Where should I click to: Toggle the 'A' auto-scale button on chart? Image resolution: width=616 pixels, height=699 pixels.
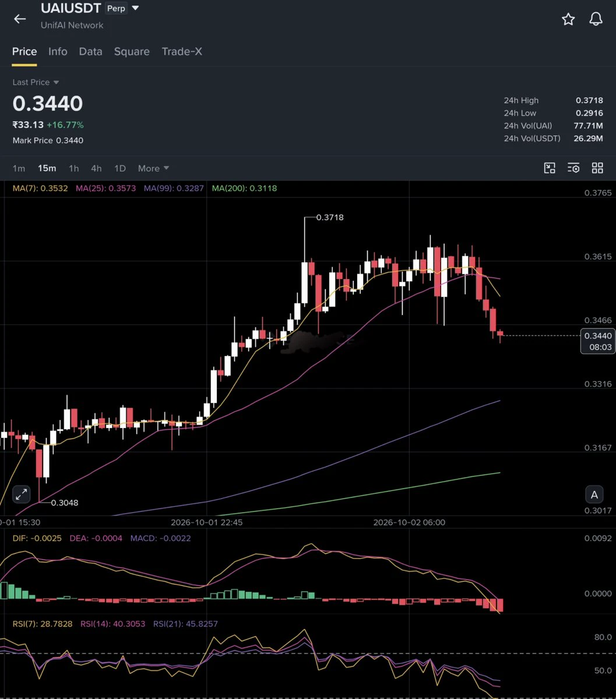[x=594, y=495]
